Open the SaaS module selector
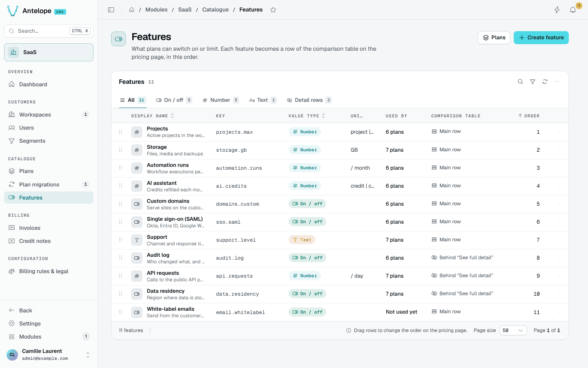Viewport: 588px width, 368px height. point(49,52)
